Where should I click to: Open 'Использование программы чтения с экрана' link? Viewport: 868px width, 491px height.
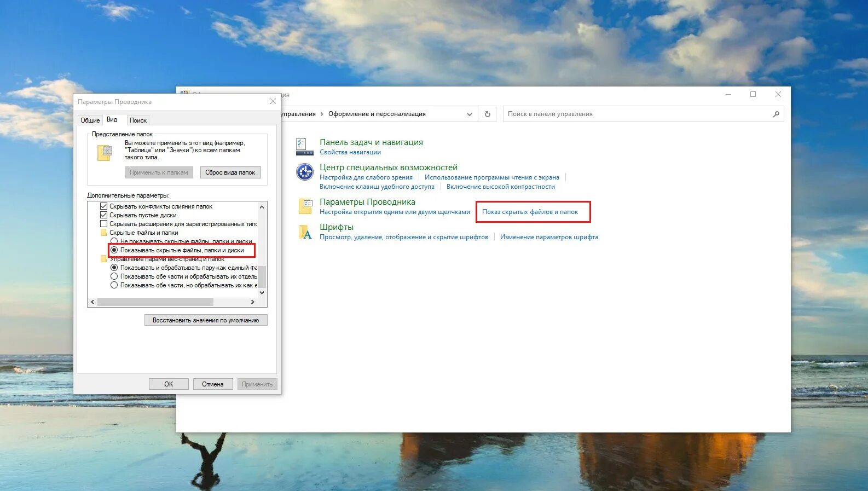coord(492,177)
